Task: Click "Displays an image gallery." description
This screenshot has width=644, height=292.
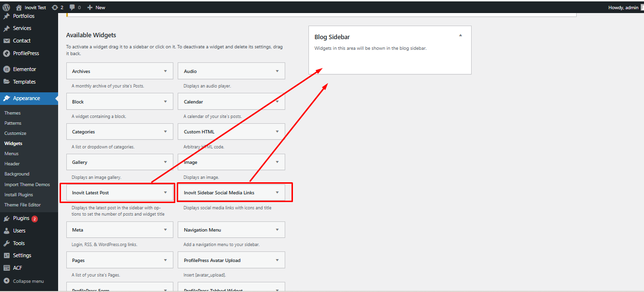Action: pos(96,177)
